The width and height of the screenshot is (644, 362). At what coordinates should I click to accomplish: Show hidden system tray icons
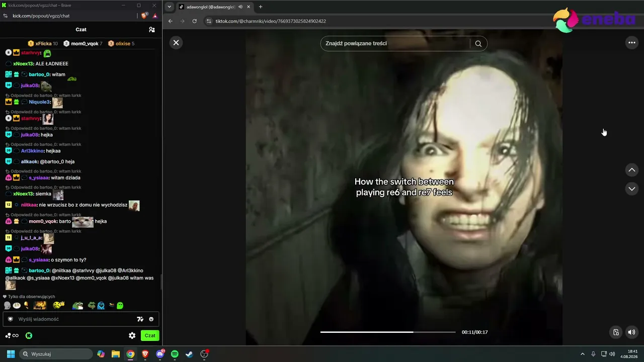(x=583, y=354)
